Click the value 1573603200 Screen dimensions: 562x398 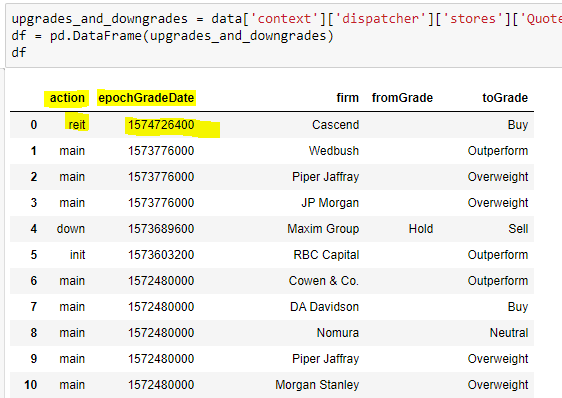pos(161,255)
